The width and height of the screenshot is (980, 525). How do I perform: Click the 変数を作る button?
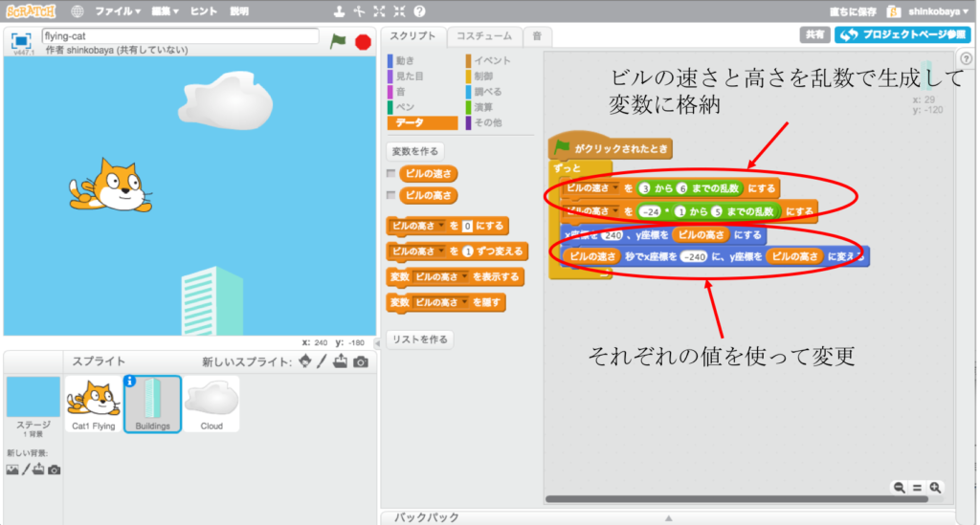(x=415, y=151)
